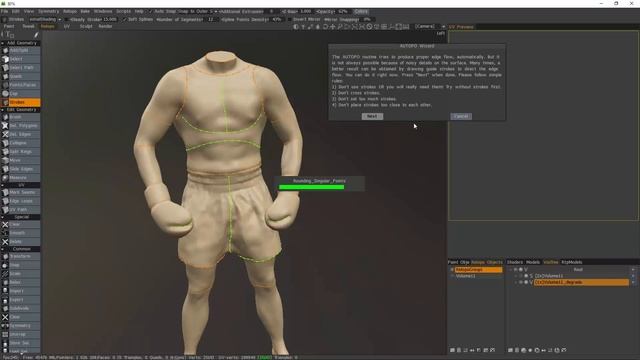Select the Smooth command
Image resolution: width=640 pixels, height=360 pixels.
20,233
